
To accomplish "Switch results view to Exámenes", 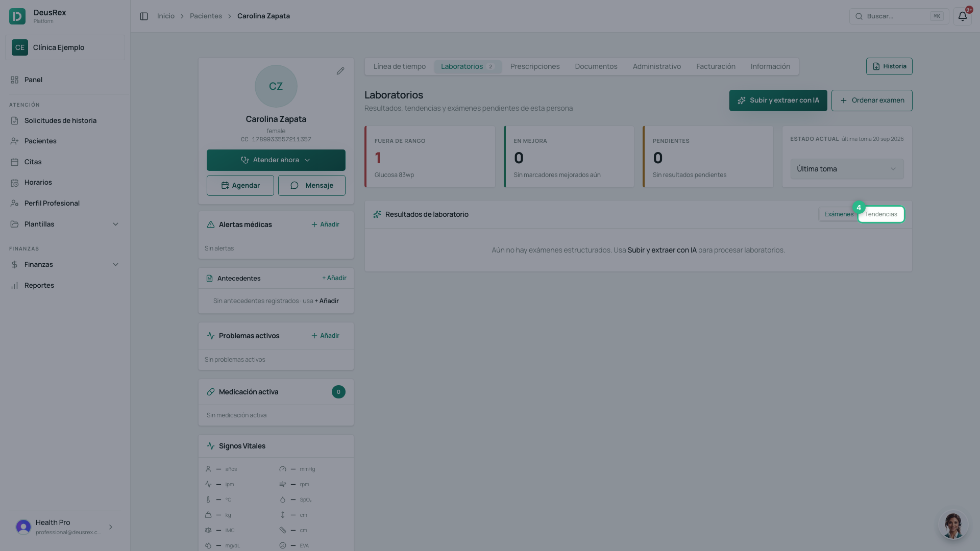I will (839, 214).
